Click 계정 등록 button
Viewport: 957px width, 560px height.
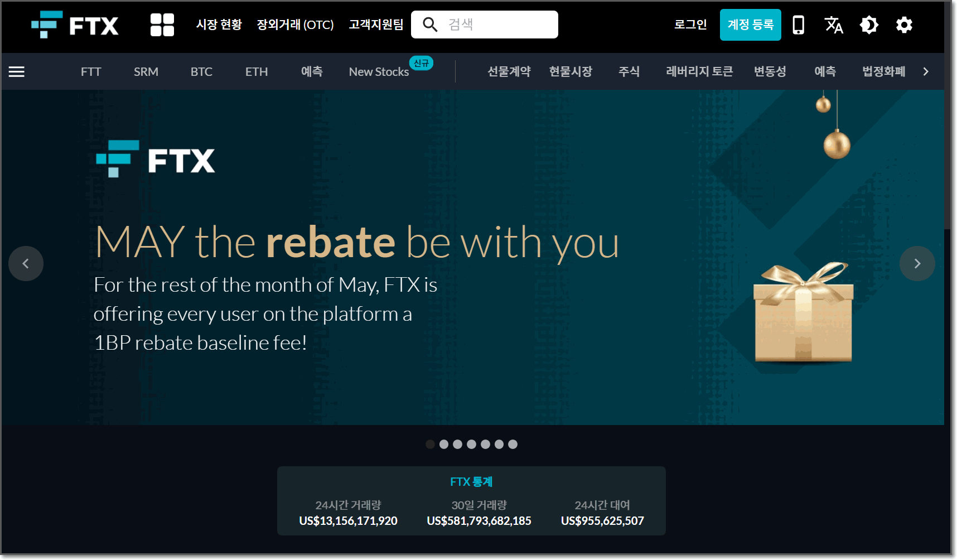coord(750,25)
